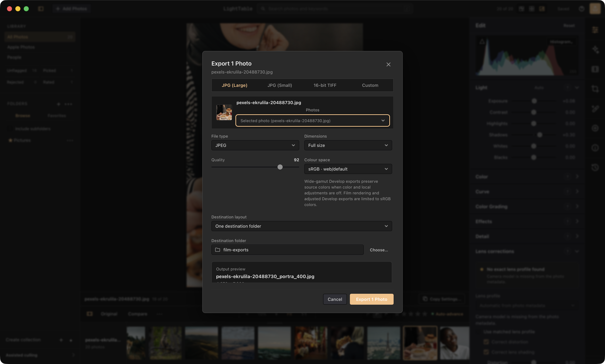This screenshot has height=364, width=605.
Task: Expand the Effects section chevron
Action: pos(577,221)
